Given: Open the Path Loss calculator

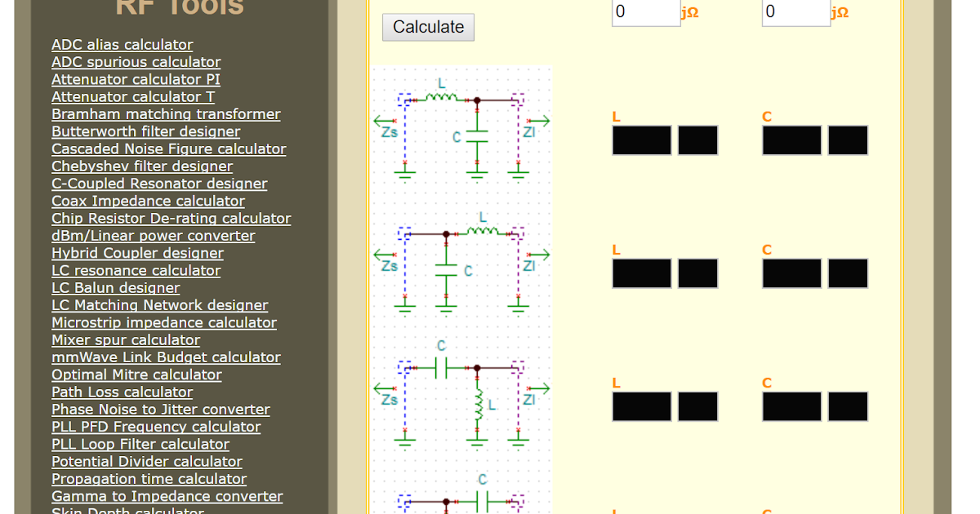Looking at the screenshot, I should pyautogui.click(x=122, y=392).
